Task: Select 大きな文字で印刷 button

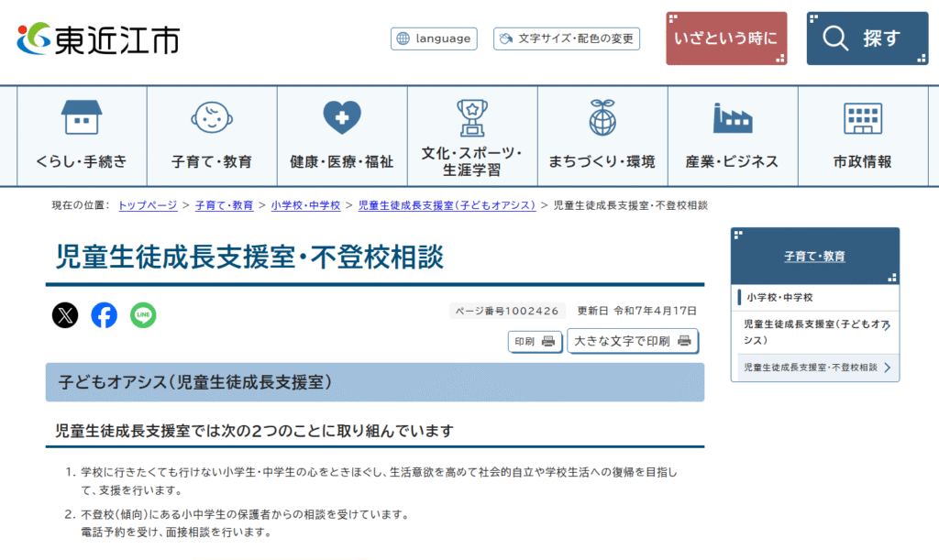Action: tap(632, 341)
